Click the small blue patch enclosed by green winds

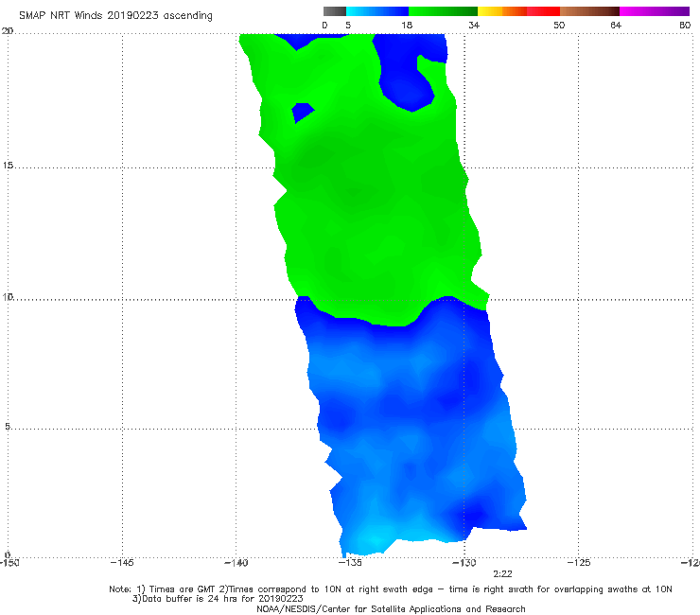click(303, 112)
